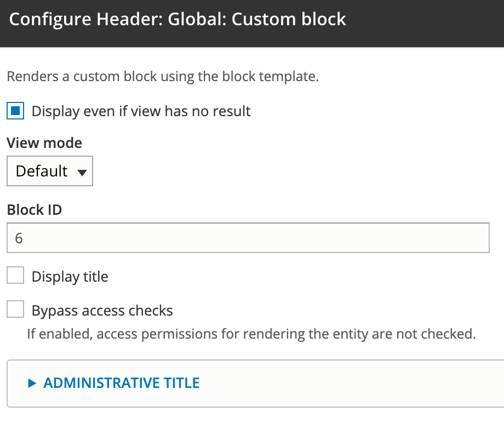This screenshot has height=423, width=504.
Task: Click the 'Bypass access checks' label text
Action: (102, 311)
